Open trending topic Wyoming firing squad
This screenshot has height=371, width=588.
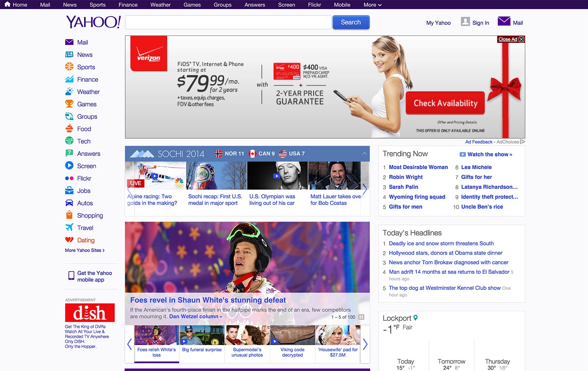[417, 197]
